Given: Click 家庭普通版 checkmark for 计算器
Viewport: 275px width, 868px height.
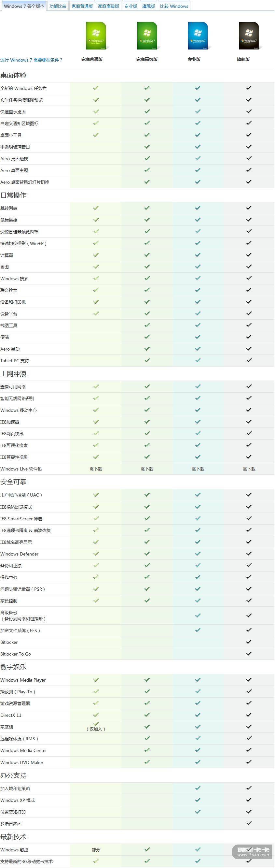Looking at the screenshot, I should point(96,255).
